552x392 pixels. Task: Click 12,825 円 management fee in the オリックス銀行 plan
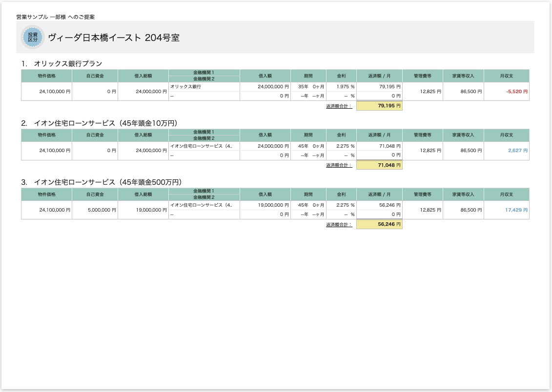430,91
